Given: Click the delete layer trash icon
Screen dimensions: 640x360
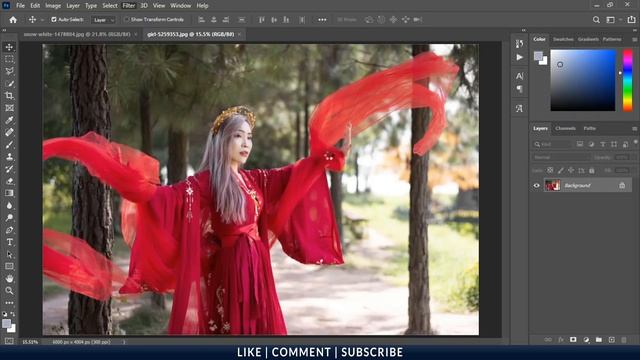Looking at the screenshot, I should (624, 340).
